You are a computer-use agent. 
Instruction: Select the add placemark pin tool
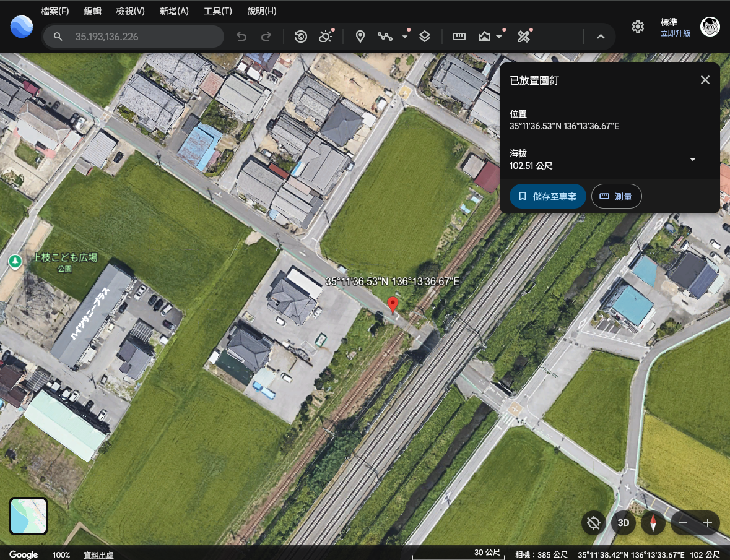pos(360,37)
